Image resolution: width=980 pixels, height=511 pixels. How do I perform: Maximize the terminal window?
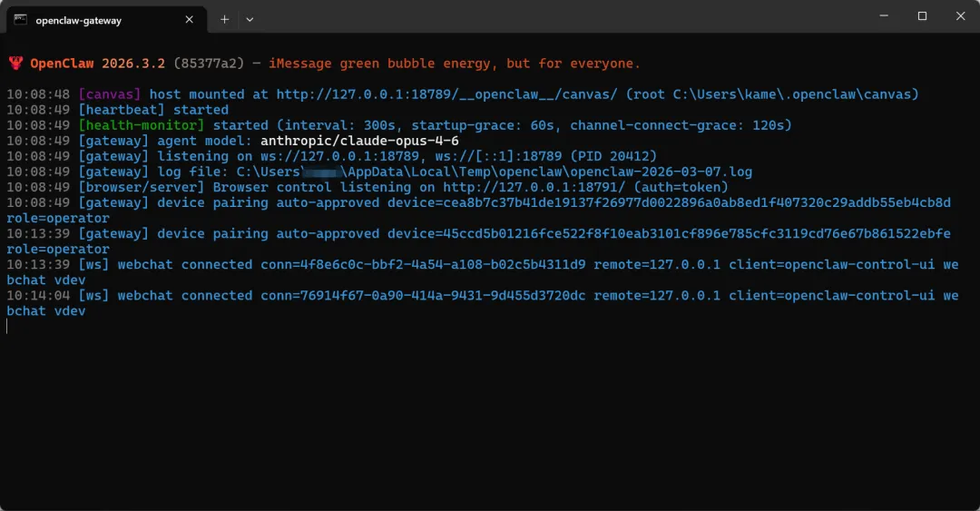coord(922,15)
